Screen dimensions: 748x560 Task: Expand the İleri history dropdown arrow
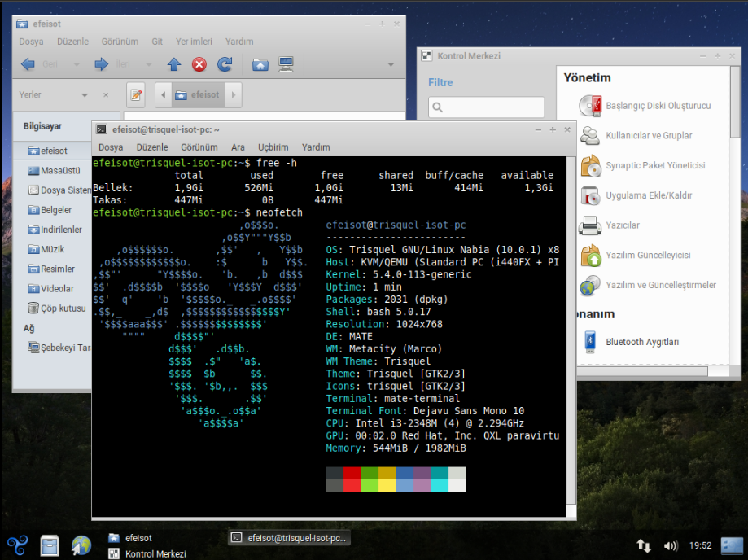click(149, 64)
